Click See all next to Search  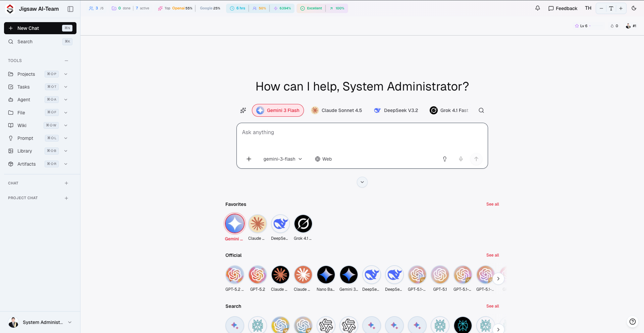pyautogui.click(x=493, y=306)
